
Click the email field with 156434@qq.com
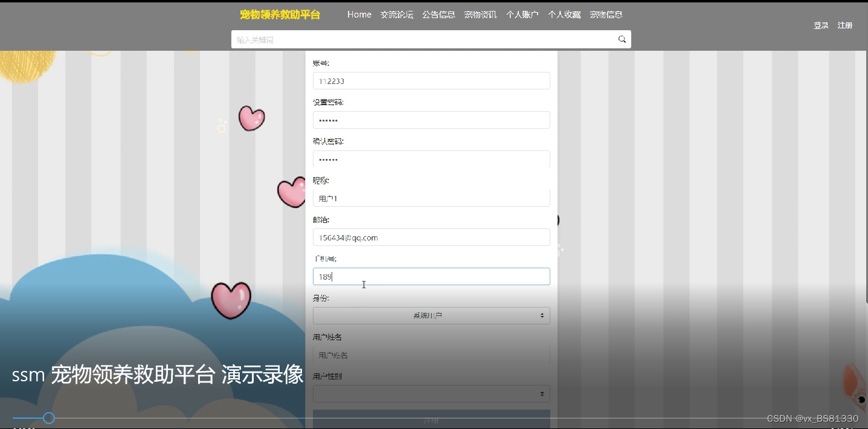click(x=431, y=237)
